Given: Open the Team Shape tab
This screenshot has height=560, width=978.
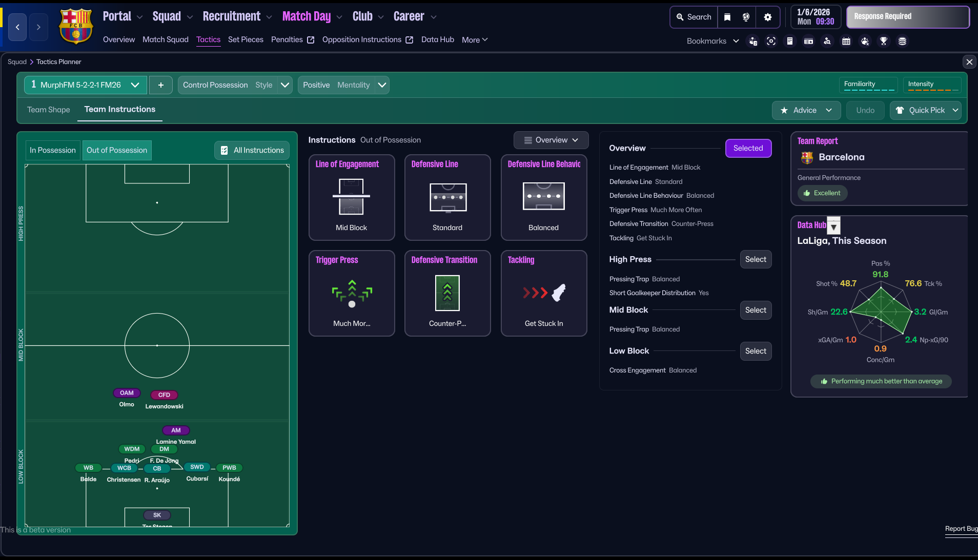Looking at the screenshot, I should (x=49, y=110).
